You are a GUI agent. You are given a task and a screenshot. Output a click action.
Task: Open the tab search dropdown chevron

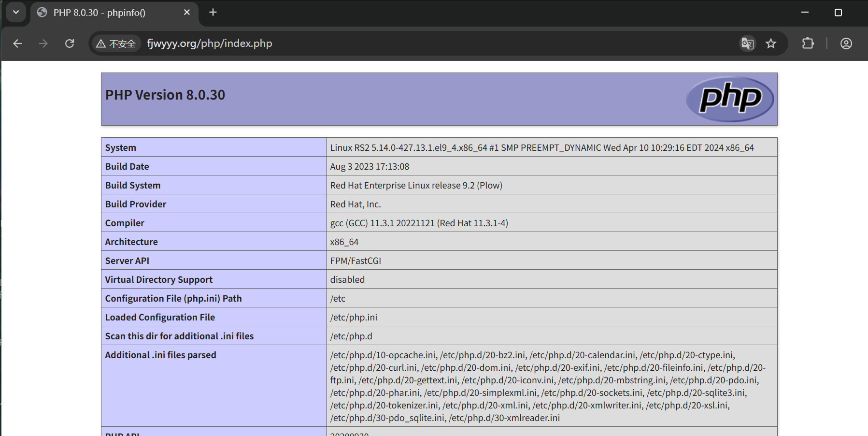click(x=16, y=13)
